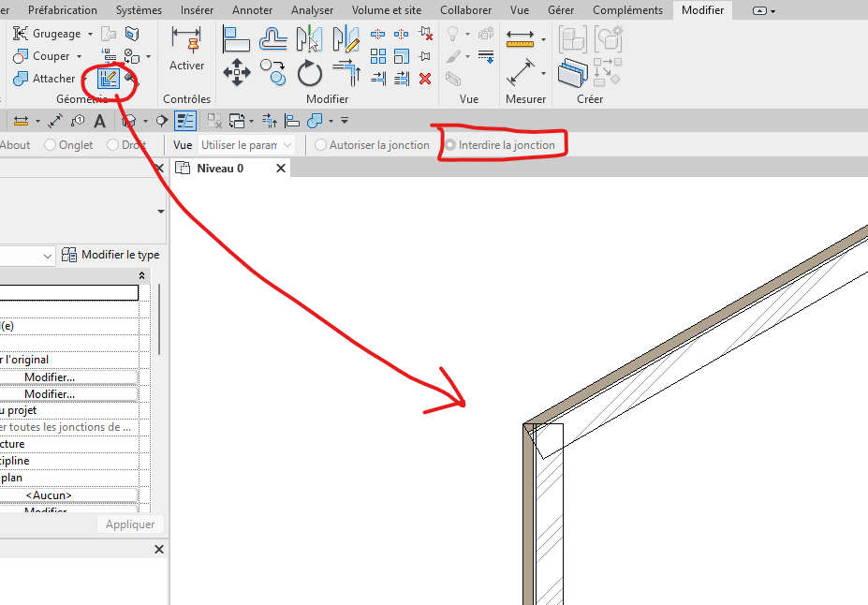Click the Pin tool
Viewport: 868px width, 605px height.
pos(424,56)
